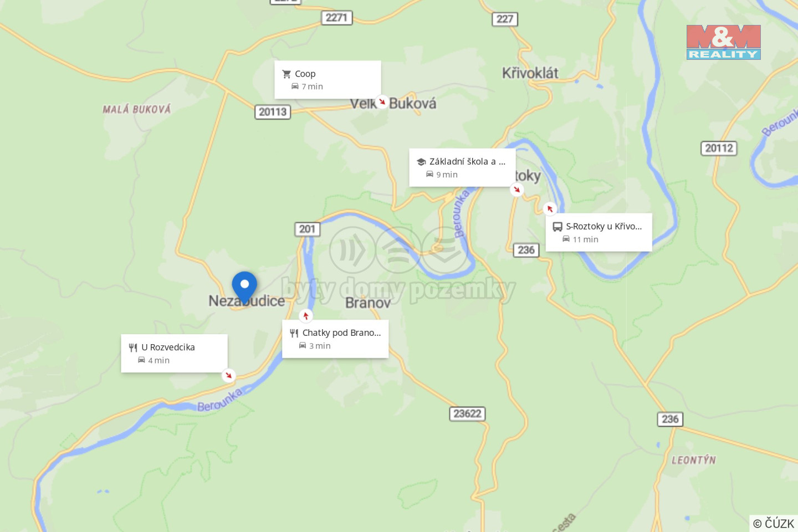Open the S-Roztoky u Křivo... info card

pyautogui.click(x=599, y=232)
